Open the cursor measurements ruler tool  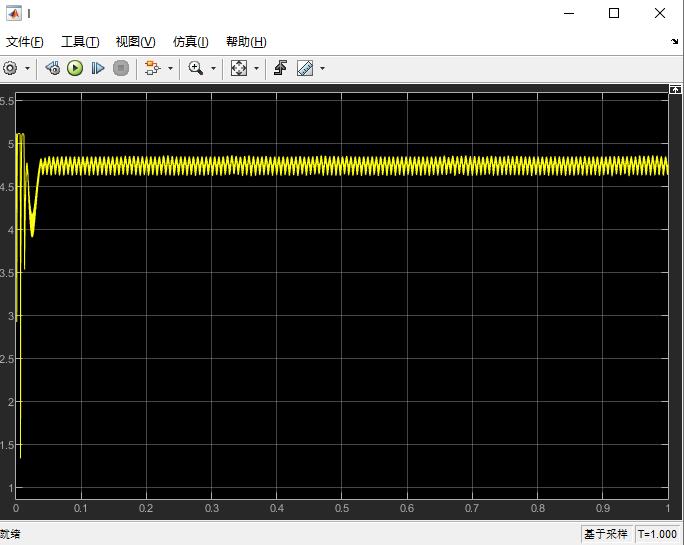point(305,68)
